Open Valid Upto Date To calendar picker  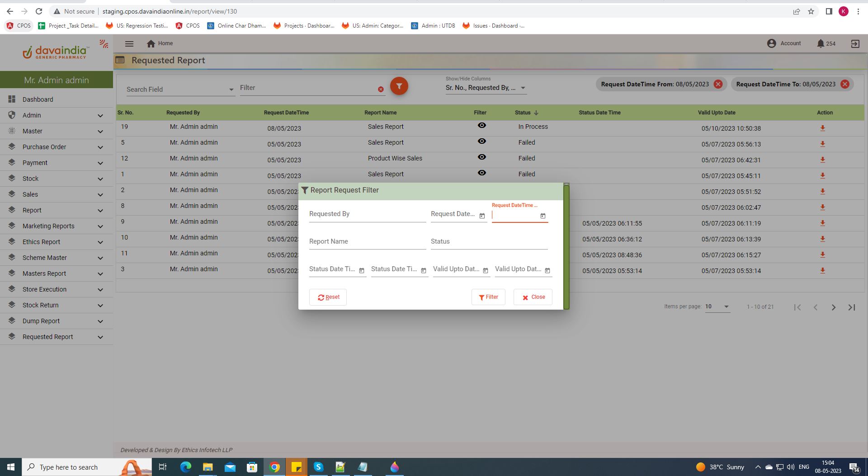[547, 270]
